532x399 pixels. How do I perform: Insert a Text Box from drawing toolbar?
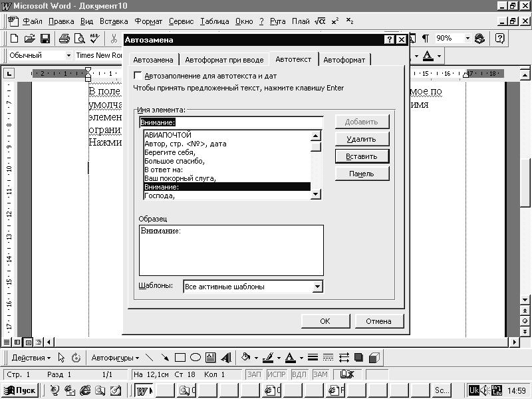(211, 358)
